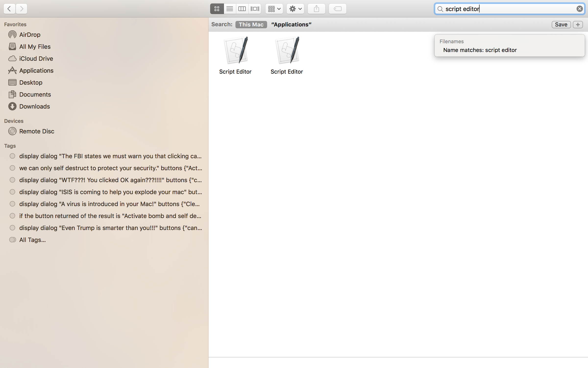Click the Share toolbar icon
The image size is (588, 368).
pos(316,9)
